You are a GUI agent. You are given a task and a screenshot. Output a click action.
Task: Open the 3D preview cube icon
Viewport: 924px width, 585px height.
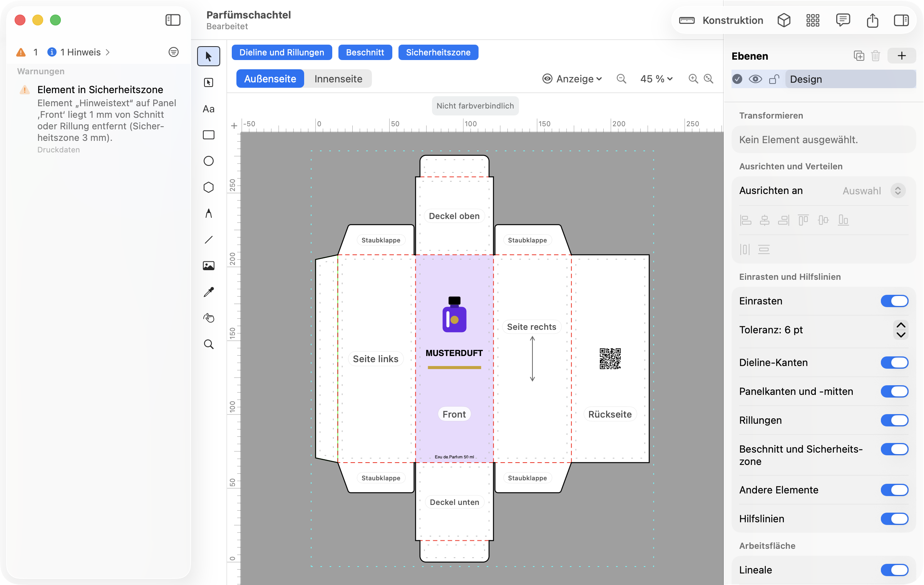tap(784, 20)
